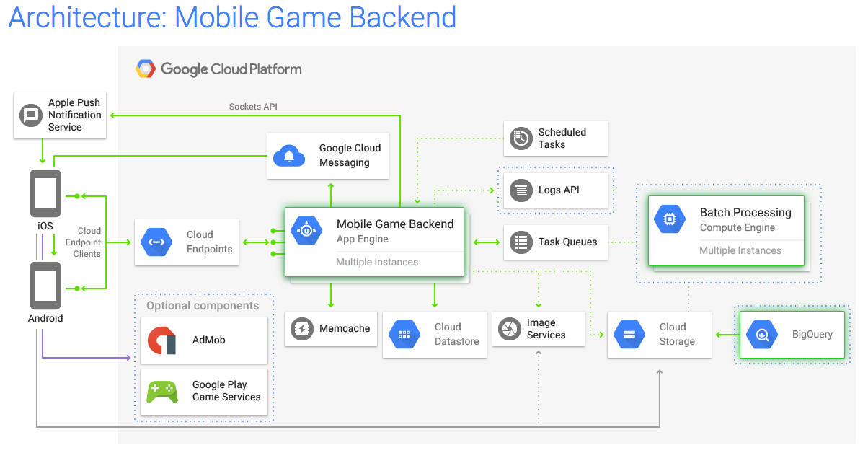Select the Google Play Game Services gamepad icon

click(160, 392)
